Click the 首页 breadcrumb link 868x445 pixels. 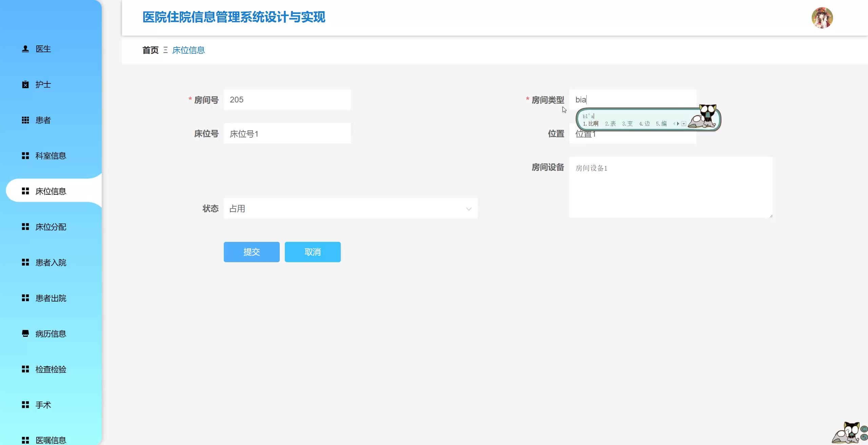pos(150,50)
